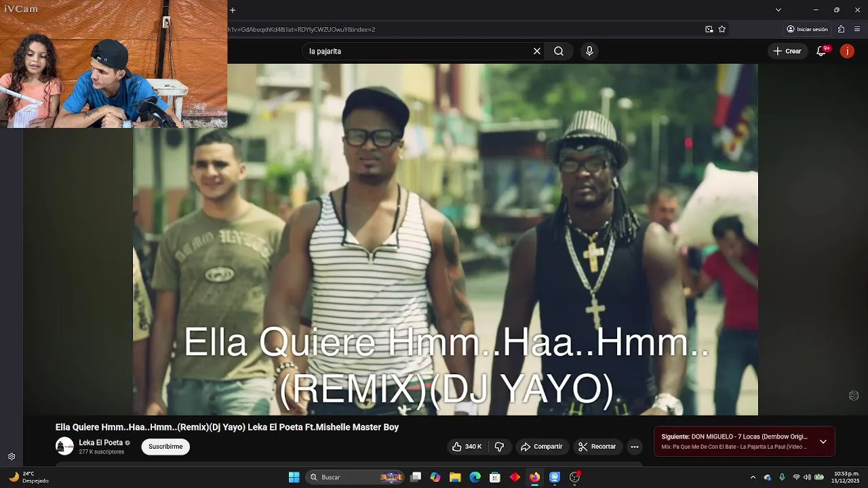Click the Recortar clip button
Image resolution: width=868 pixels, height=488 pixels.
click(x=597, y=447)
